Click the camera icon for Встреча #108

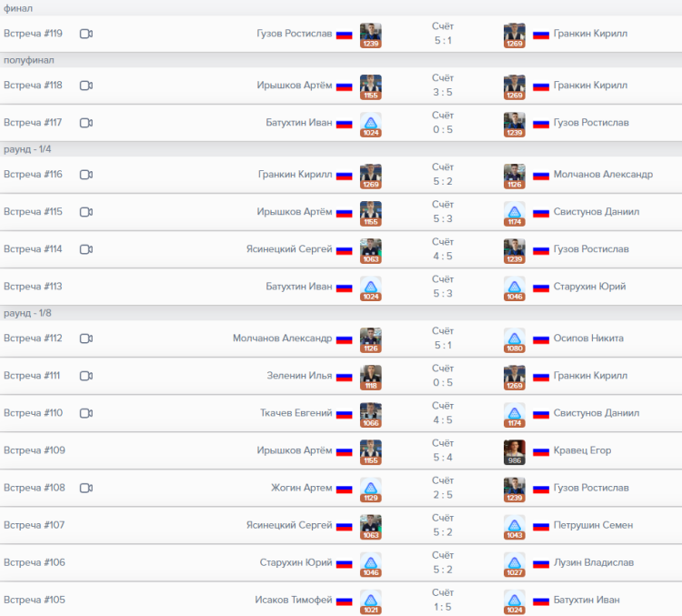click(x=86, y=488)
